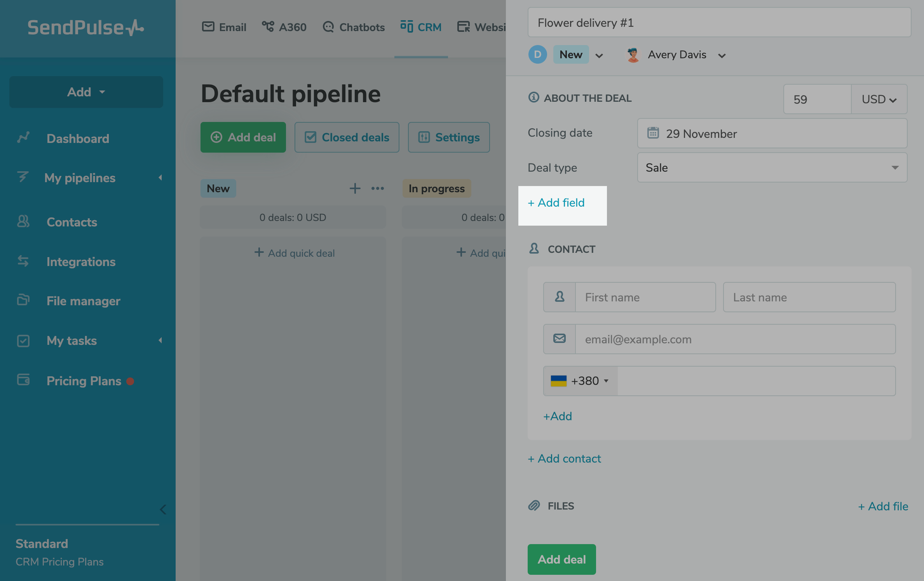
Task: Click the Pricing Plans wallet icon
Action: [x=23, y=379]
